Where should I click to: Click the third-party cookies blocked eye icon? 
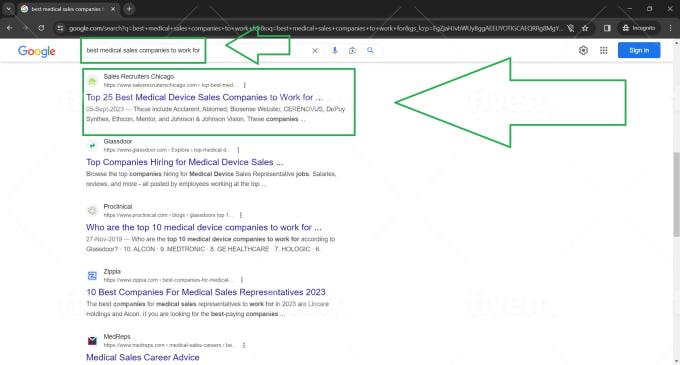pos(571,28)
